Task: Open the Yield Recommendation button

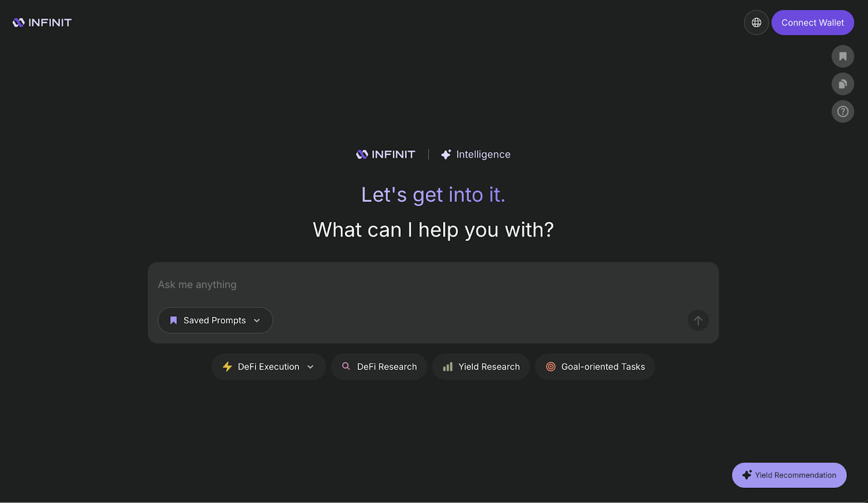Action: click(789, 475)
